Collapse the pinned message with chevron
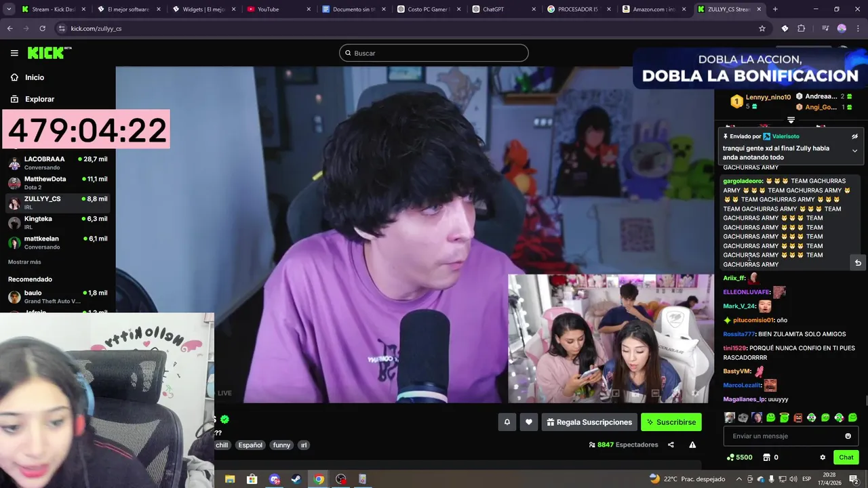Screen dimensions: 868x488 coord(854,150)
